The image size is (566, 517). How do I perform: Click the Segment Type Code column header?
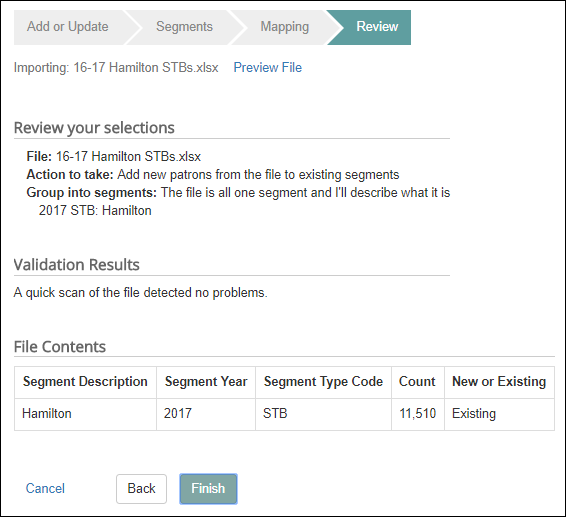coord(323,382)
